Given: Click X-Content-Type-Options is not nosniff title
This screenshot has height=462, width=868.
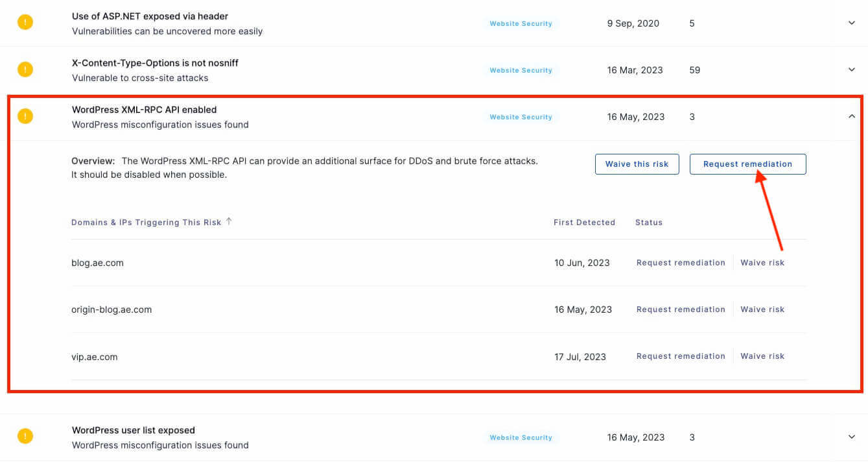Looking at the screenshot, I should pos(155,63).
